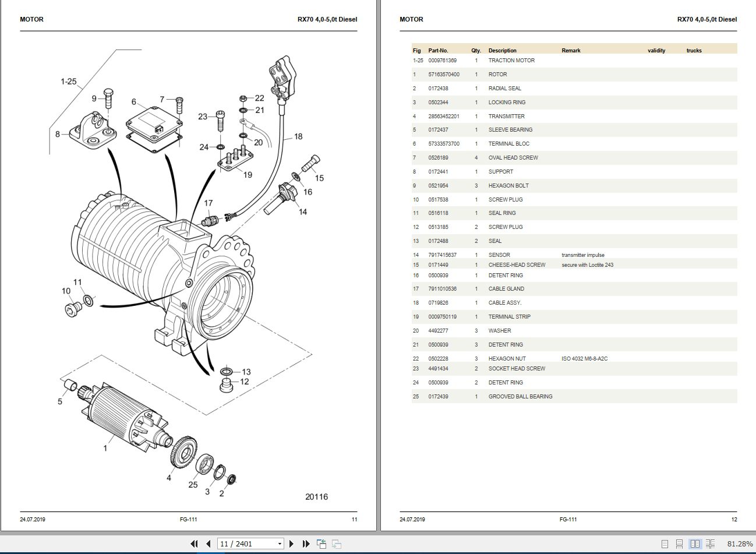Select CABLE ASSY. entry
This screenshot has height=554, width=756.
coord(505,303)
